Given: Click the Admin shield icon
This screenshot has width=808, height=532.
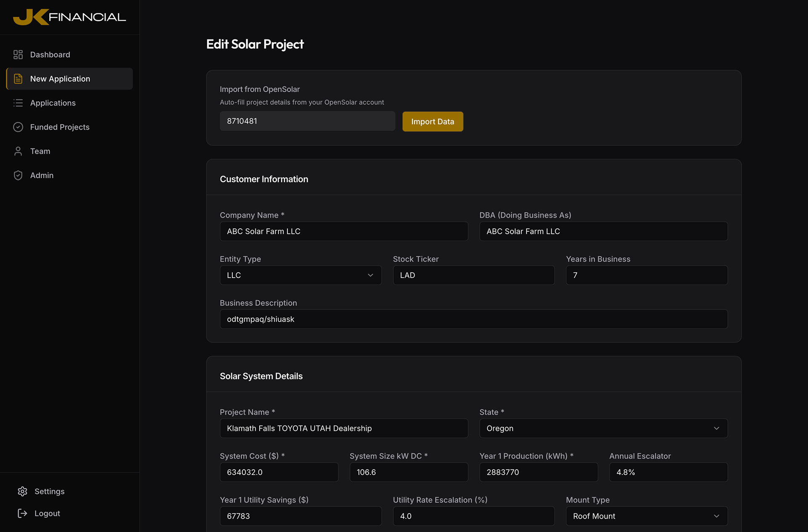Looking at the screenshot, I should coord(18,175).
